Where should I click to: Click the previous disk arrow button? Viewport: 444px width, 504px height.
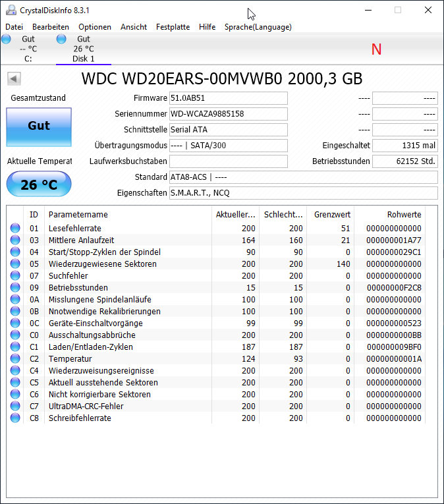tap(14, 79)
